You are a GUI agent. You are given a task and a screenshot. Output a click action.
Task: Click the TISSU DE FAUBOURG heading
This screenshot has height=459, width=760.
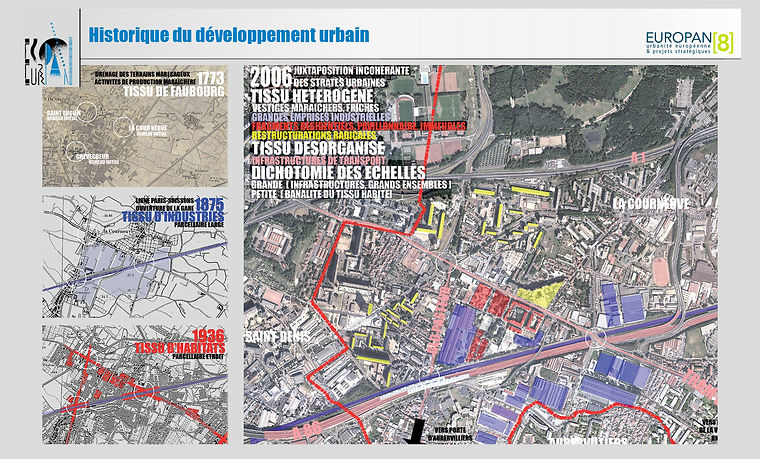click(x=174, y=92)
